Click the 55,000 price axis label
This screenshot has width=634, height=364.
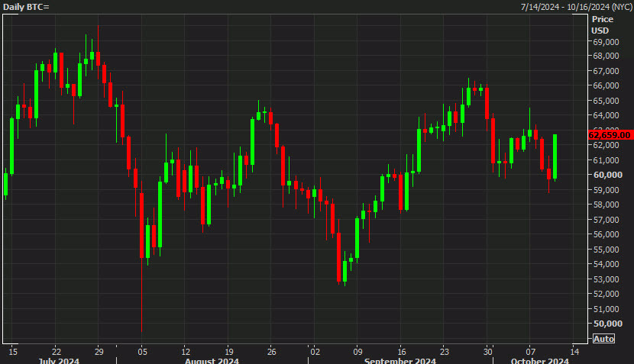tap(604, 250)
